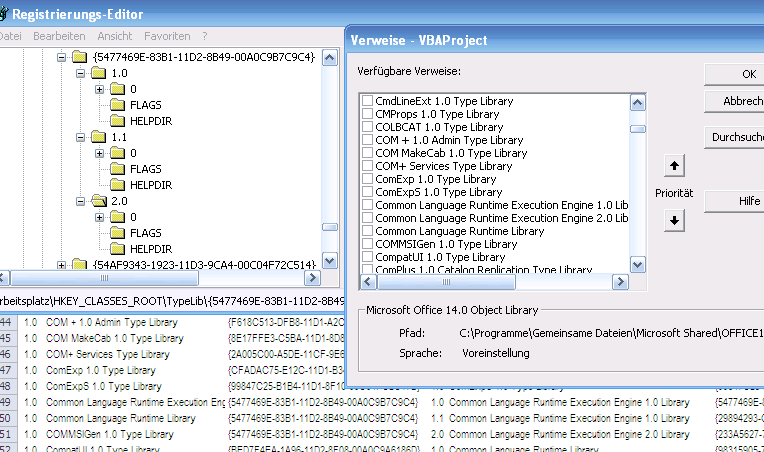Open the Favoriten menu
764x452 pixels.
coord(167,36)
